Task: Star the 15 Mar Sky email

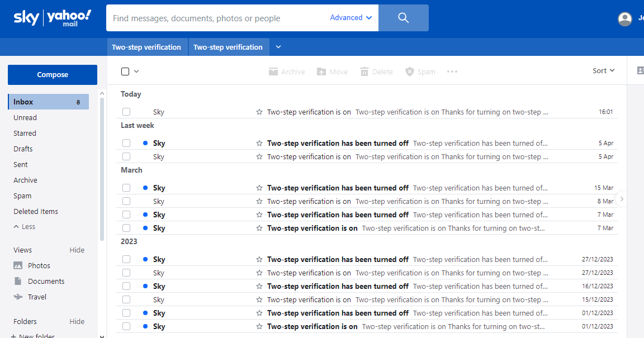Action: point(259,188)
